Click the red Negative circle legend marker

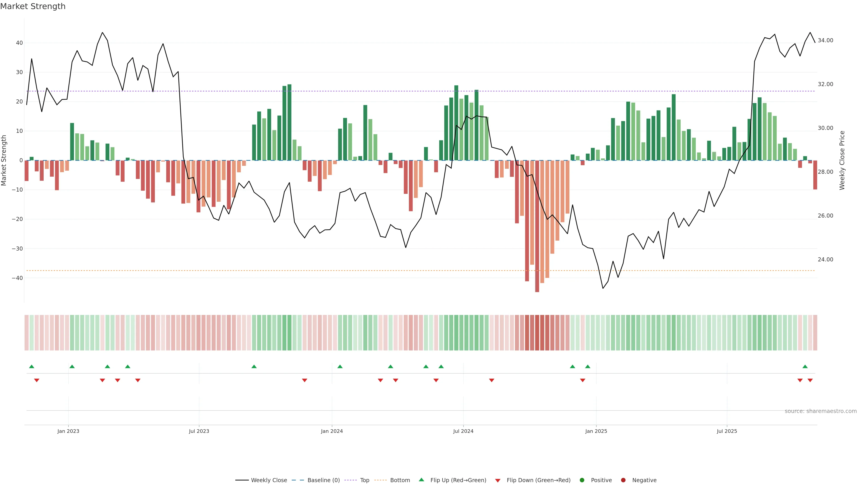click(623, 480)
